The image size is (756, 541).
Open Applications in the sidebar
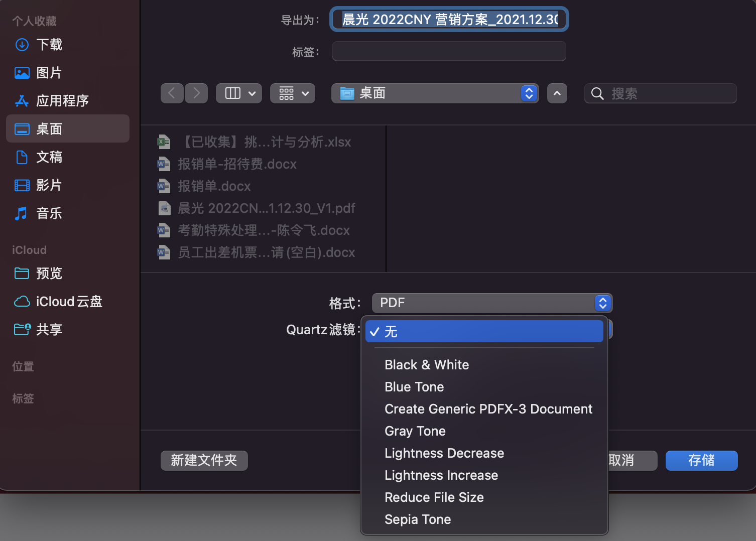click(62, 101)
